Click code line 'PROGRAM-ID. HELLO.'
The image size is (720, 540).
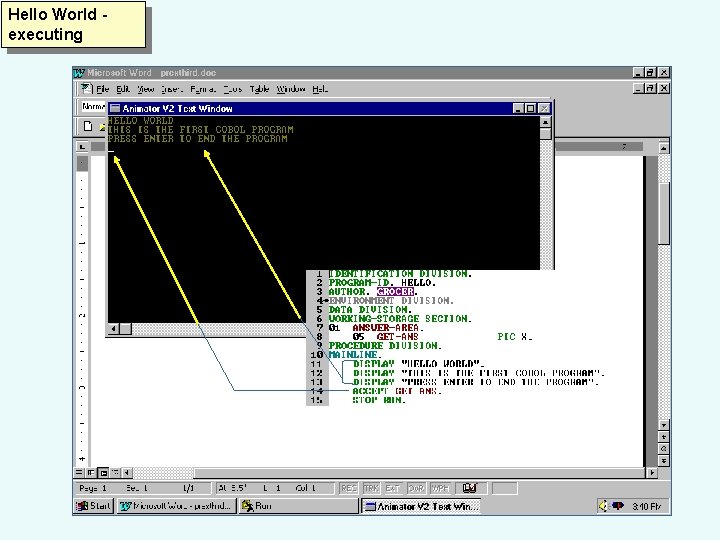[x=382, y=283]
